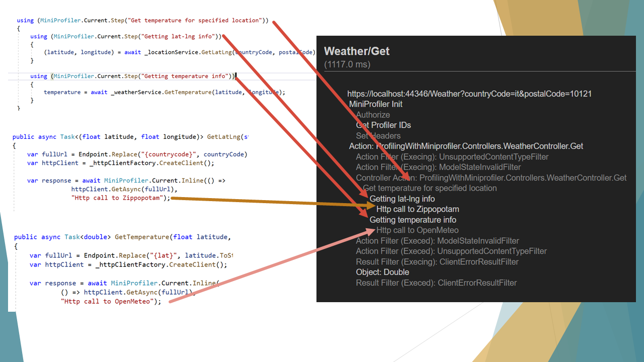Click the GetLatLng method signature
This screenshot has height=362, width=644.
(131, 137)
